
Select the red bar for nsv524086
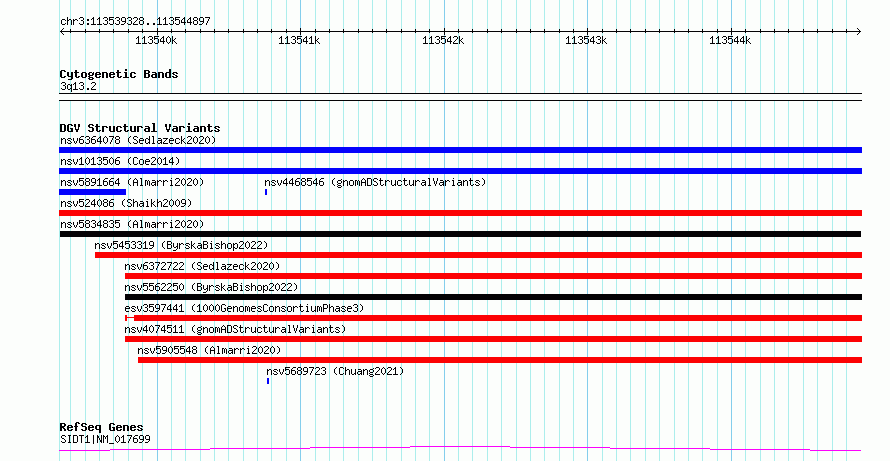coord(460,213)
